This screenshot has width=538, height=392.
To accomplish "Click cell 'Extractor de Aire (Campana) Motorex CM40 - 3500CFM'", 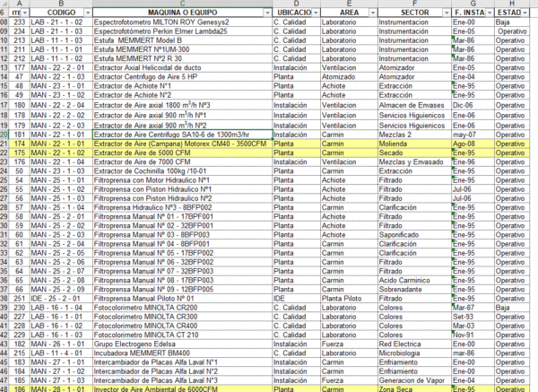I will pos(183,144).
